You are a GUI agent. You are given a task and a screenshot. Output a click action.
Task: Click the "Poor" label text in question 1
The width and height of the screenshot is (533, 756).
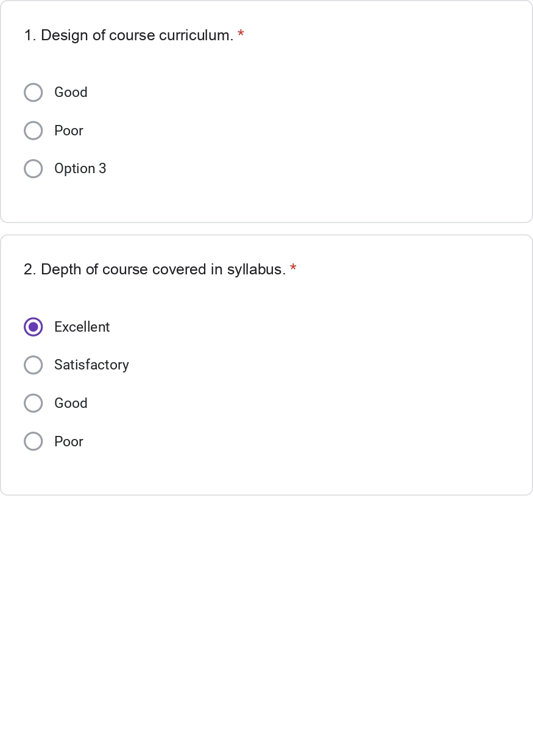coord(69,130)
